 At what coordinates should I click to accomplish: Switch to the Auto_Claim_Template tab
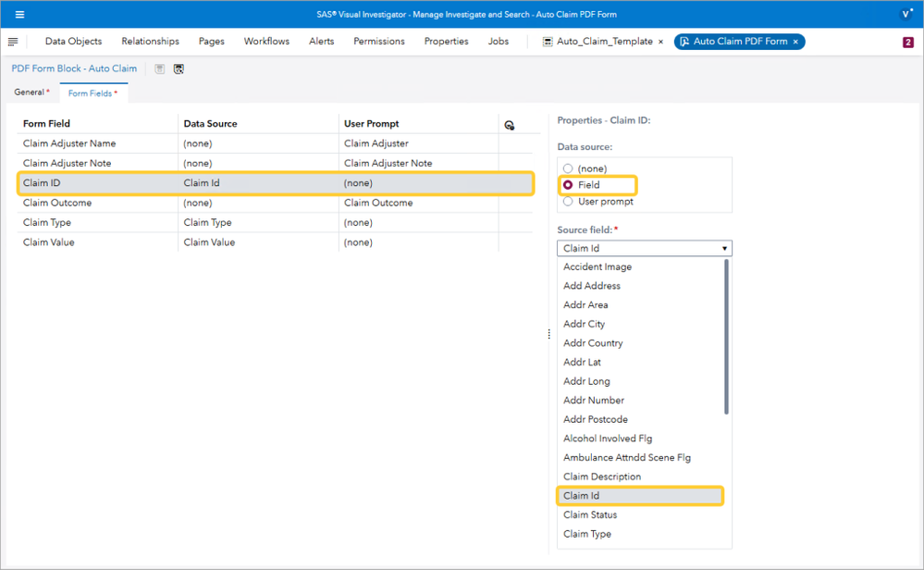[605, 42]
